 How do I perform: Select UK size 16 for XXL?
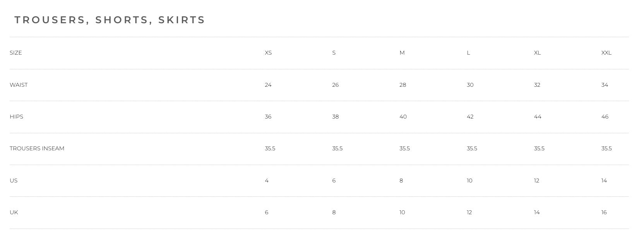[604, 212]
